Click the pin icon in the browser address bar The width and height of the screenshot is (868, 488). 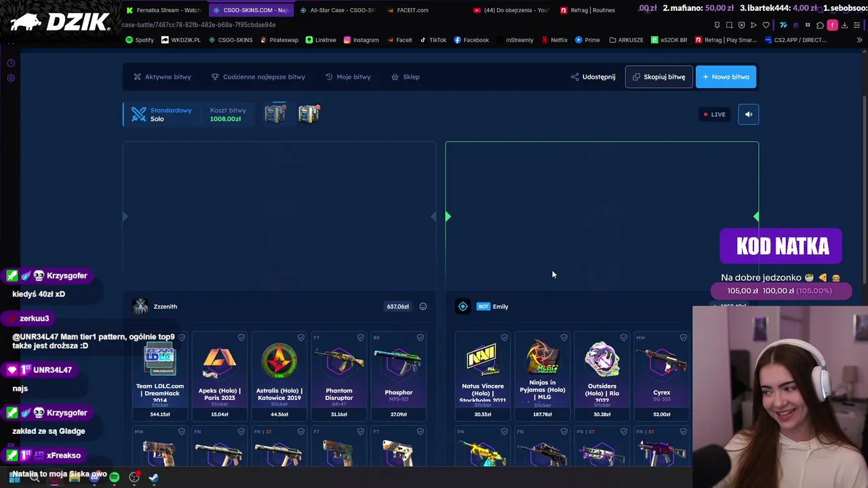pyautogui.click(x=717, y=25)
